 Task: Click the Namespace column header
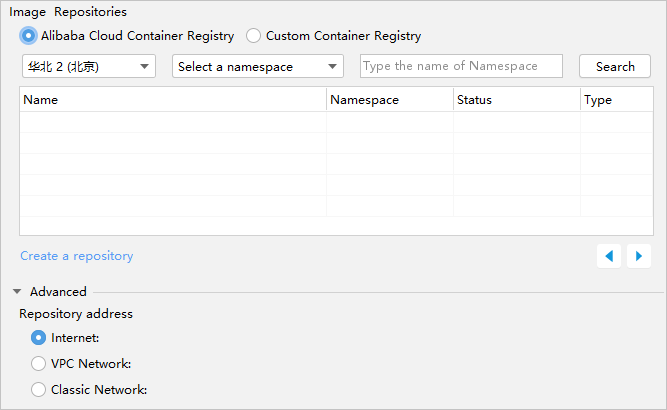tap(389, 100)
